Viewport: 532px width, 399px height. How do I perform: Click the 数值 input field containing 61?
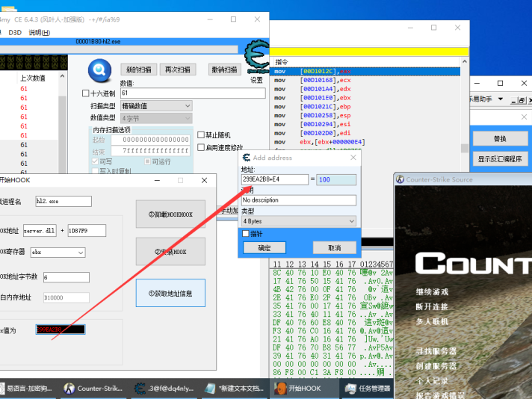coord(193,93)
